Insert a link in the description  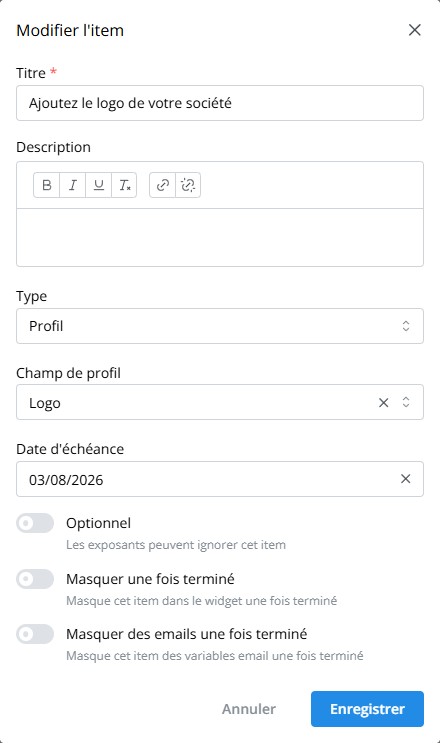pyautogui.click(x=162, y=185)
